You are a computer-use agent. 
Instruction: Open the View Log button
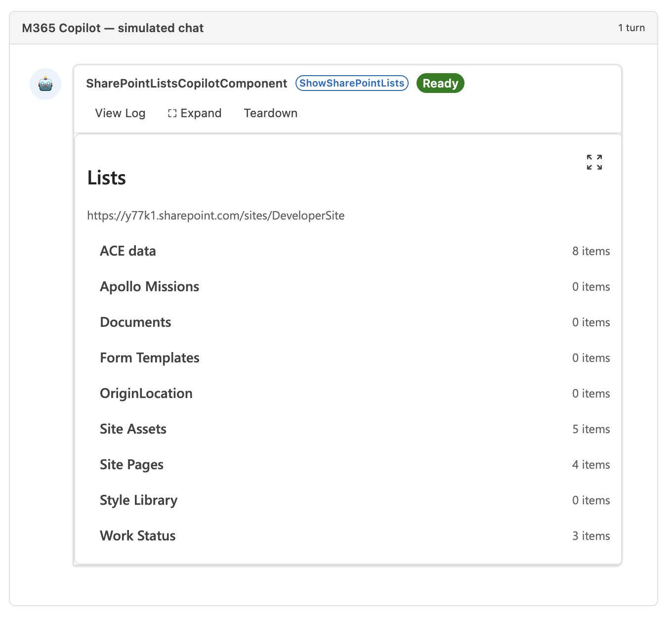(120, 113)
